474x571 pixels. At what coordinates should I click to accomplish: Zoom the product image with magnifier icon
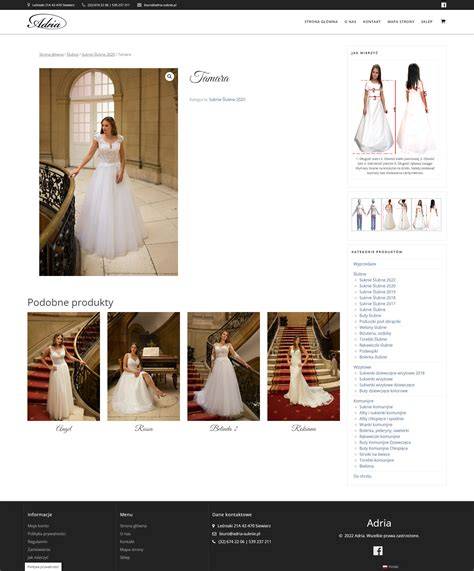tap(169, 76)
